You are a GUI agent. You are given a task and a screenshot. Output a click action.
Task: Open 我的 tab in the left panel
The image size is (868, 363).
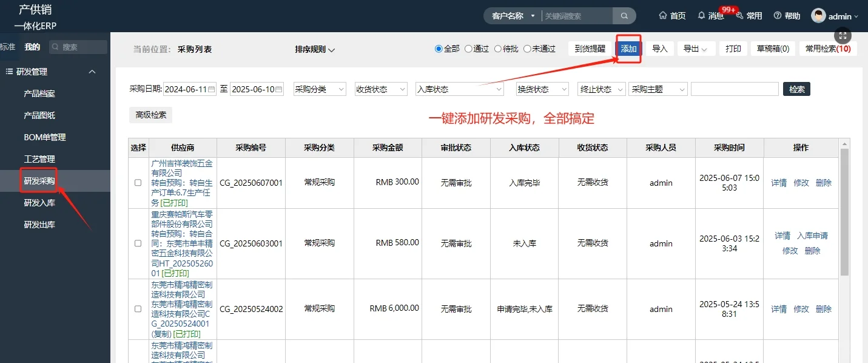(x=31, y=46)
